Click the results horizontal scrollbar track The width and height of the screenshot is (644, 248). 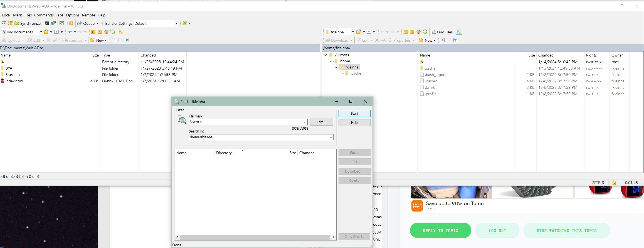(x=255, y=237)
